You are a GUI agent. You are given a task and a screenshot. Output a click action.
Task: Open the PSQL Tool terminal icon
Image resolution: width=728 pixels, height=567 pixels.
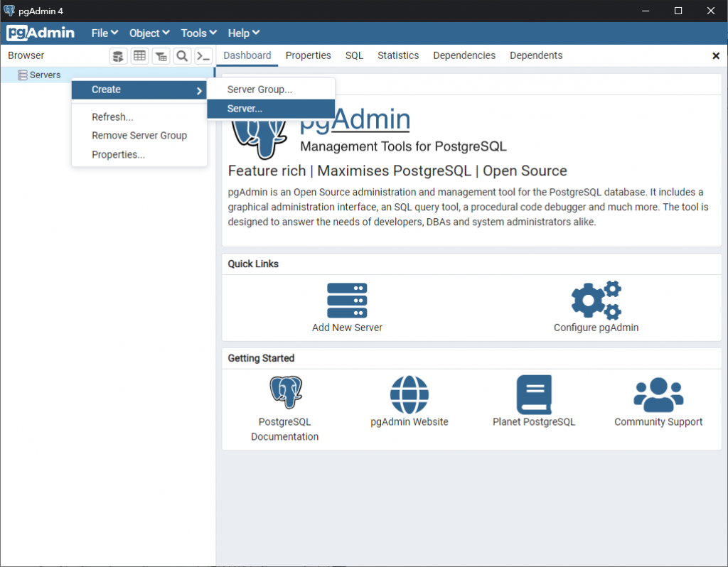click(x=203, y=56)
